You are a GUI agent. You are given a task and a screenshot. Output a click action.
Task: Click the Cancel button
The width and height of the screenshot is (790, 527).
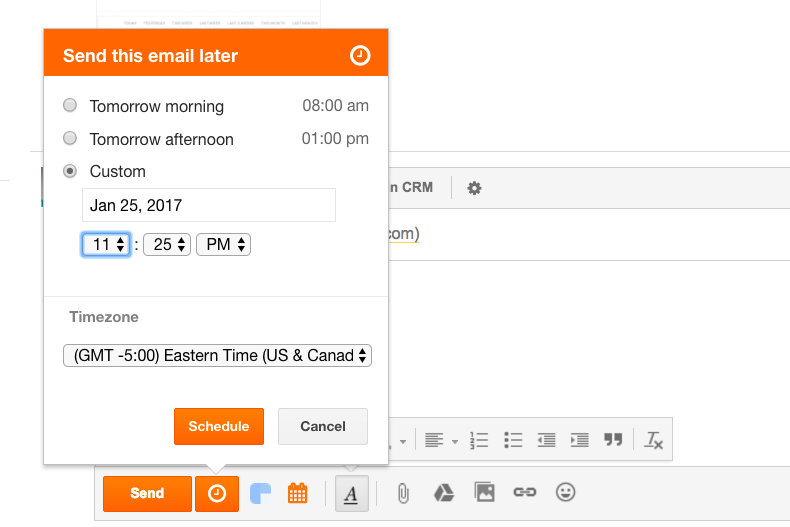tap(323, 426)
